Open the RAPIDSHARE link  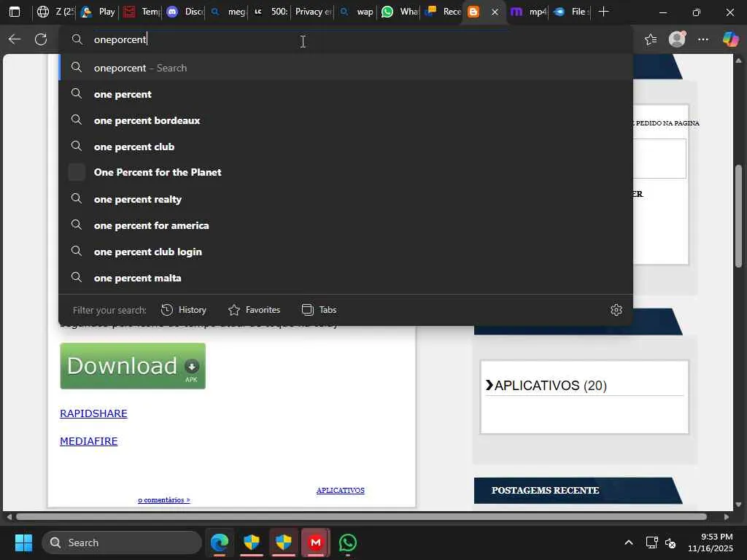pyautogui.click(x=93, y=413)
